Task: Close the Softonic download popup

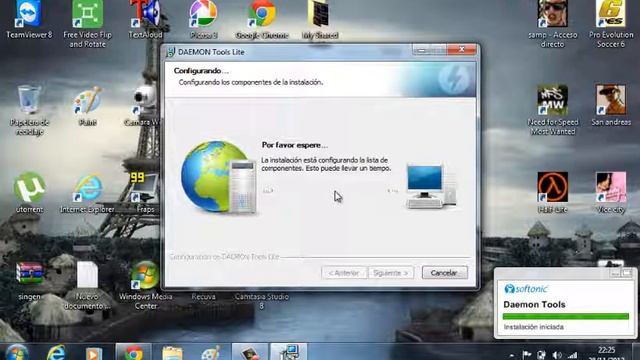Action: tap(627, 273)
